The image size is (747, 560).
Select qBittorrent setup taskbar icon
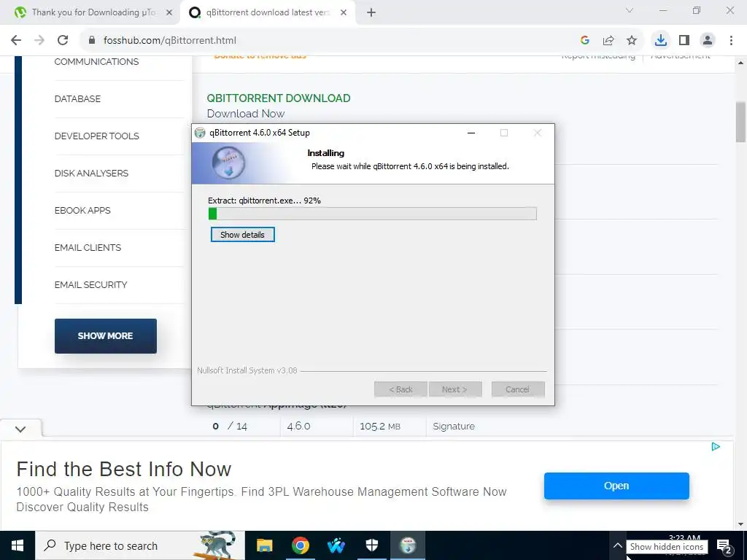coord(408,545)
